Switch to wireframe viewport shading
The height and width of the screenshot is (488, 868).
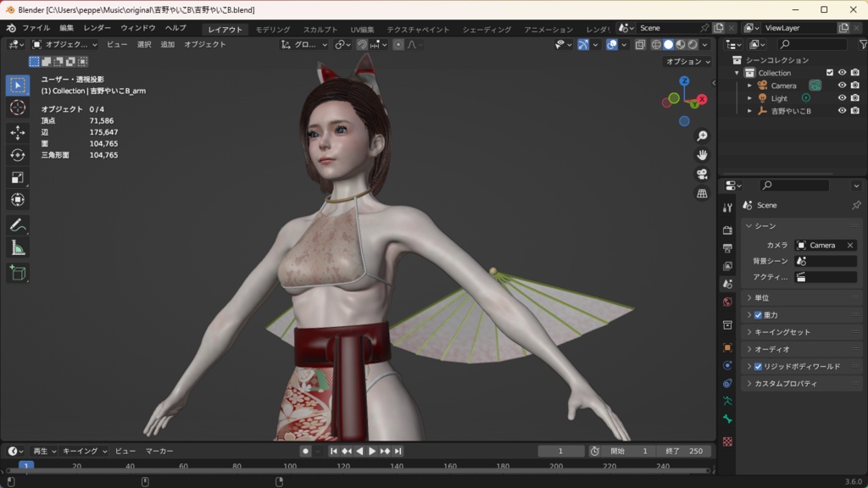[x=656, y=44]
